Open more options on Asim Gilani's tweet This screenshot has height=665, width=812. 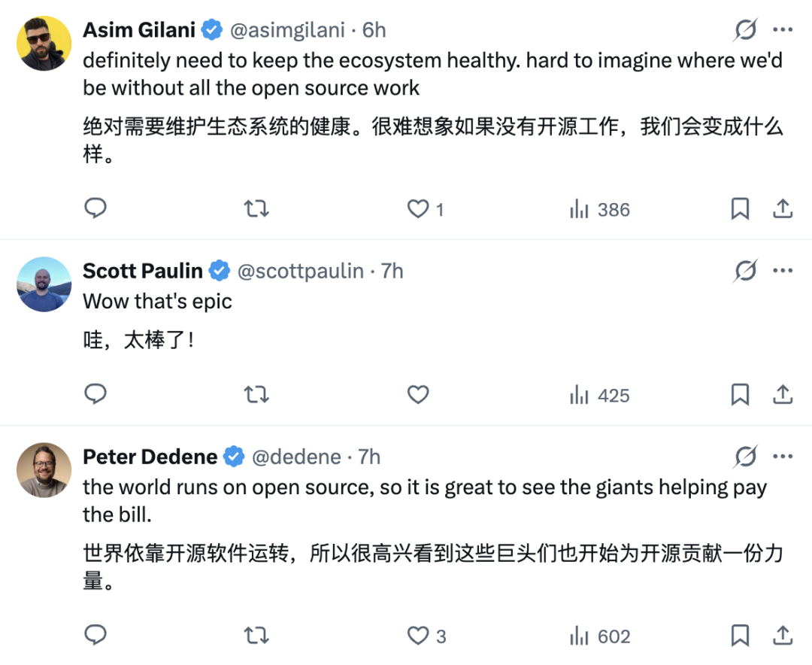tap(783, 30)
